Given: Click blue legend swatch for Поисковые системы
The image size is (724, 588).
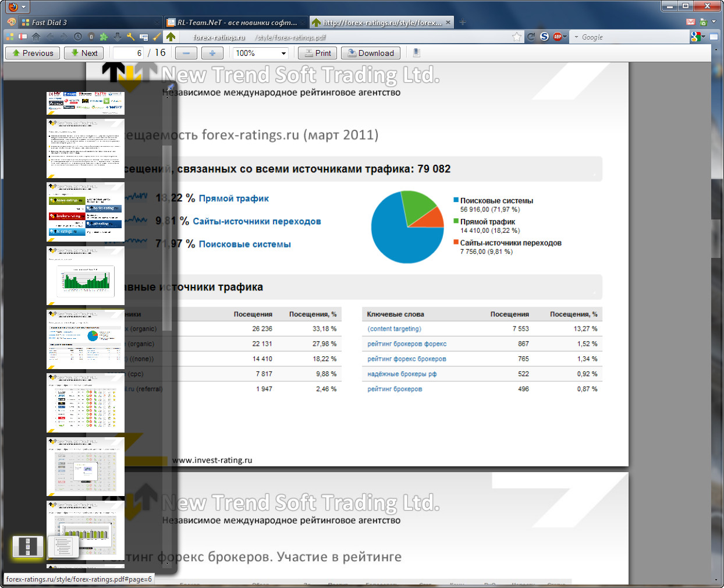Looking at the screenshot, I should 456,200.
